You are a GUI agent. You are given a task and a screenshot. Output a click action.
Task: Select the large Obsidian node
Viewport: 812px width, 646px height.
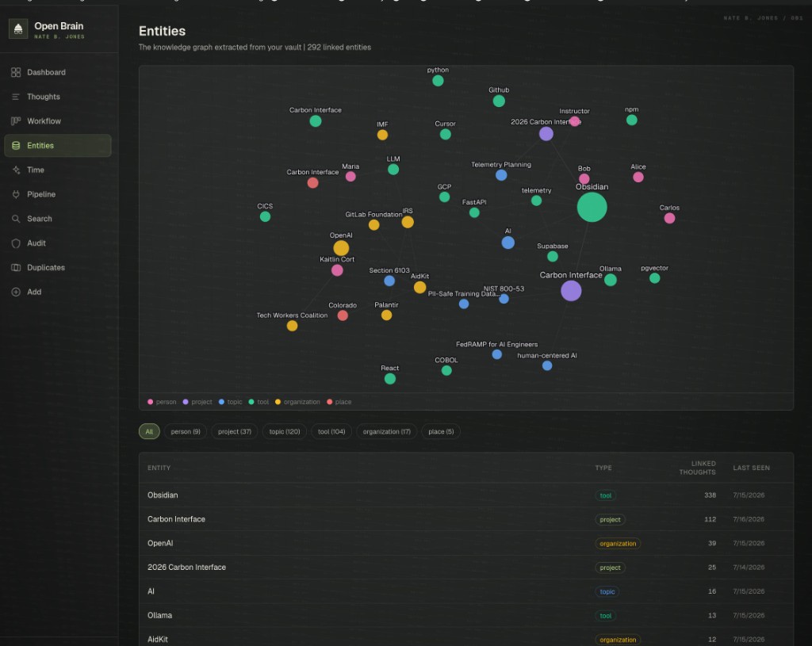coord(592,207)
